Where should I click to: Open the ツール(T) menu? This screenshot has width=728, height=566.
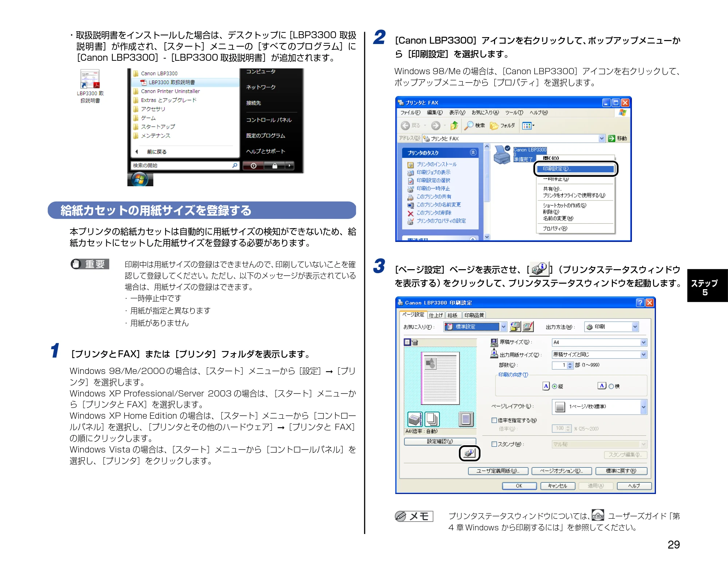coord(514,112)
